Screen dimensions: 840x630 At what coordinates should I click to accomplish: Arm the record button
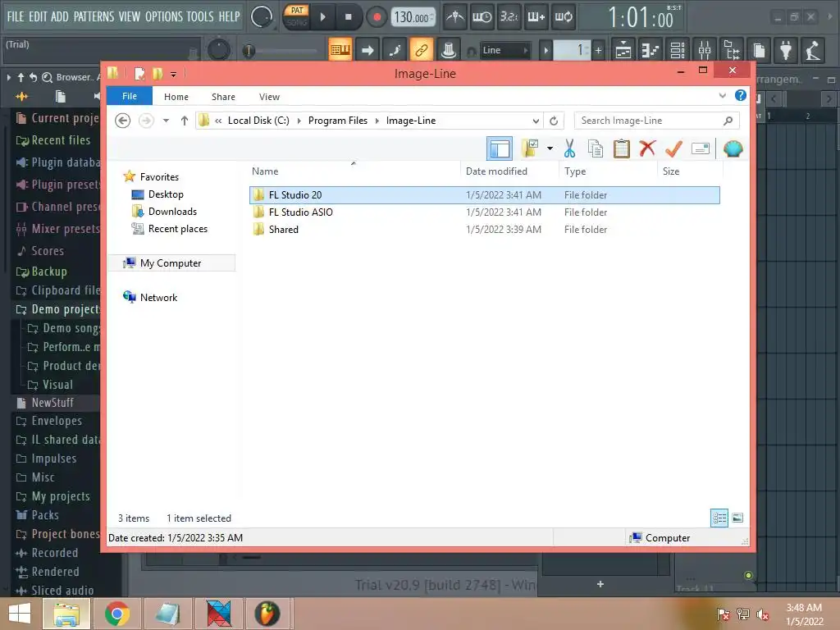point(377,17)
